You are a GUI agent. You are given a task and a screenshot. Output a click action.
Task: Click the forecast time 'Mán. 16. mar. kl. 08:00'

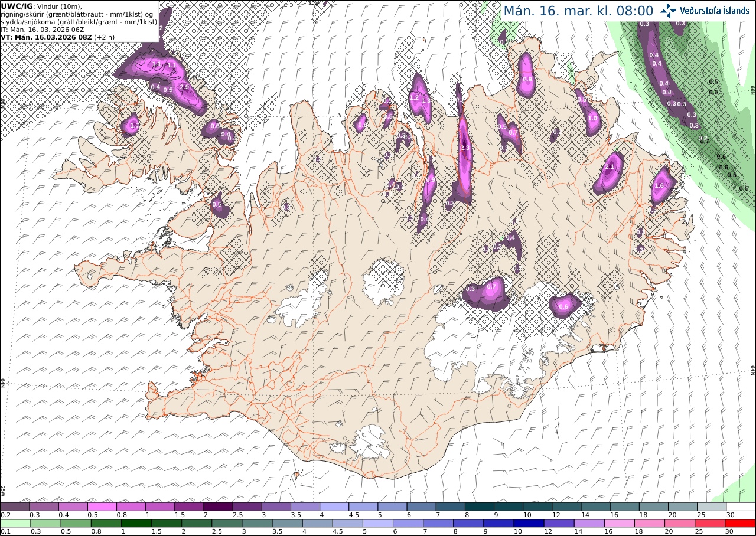tap(578, 11)
